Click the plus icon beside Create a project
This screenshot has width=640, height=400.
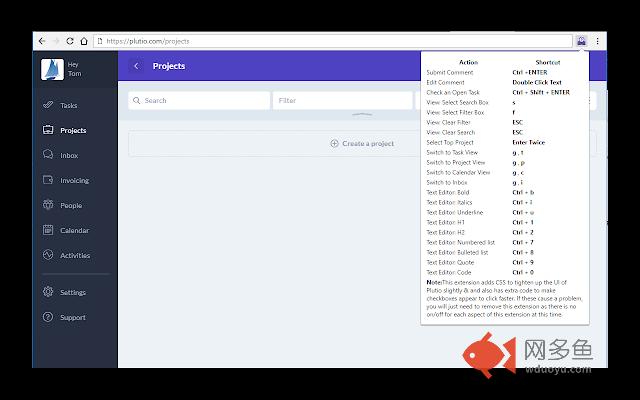point(334,143)
